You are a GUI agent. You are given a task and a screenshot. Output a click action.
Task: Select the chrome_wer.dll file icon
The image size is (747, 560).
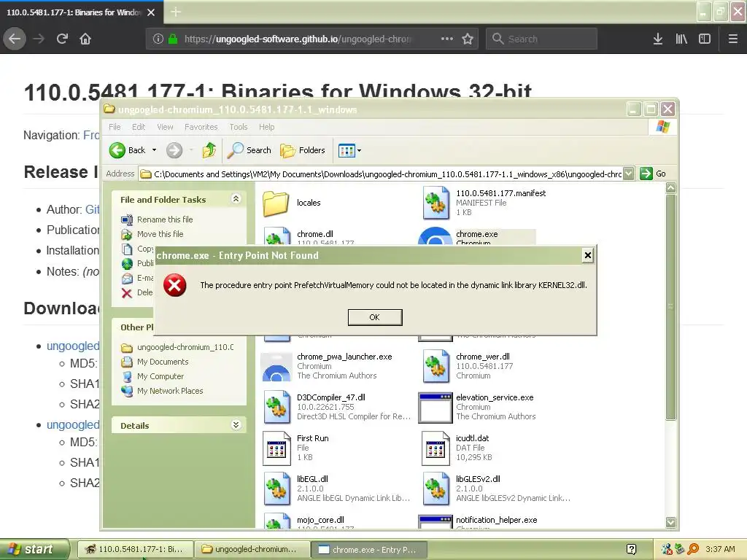point(436,366)
